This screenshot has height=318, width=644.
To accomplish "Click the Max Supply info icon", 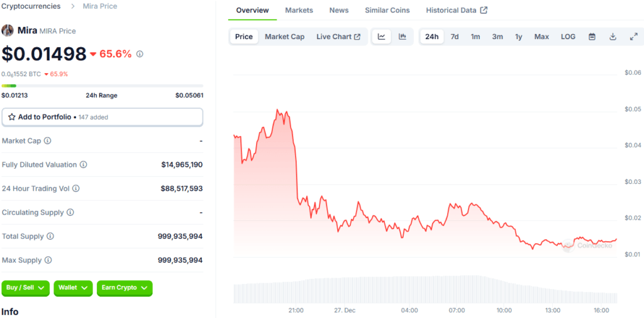I will click(x=48, y=260).
